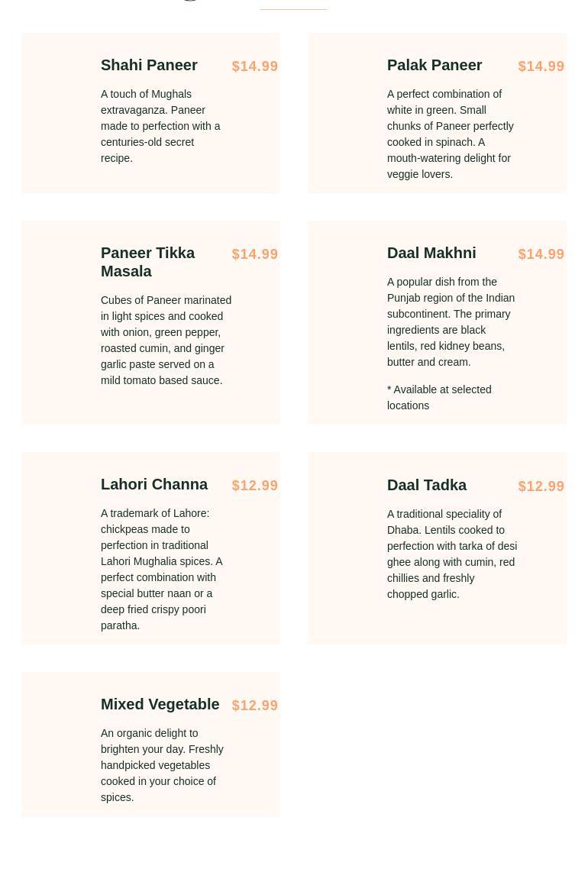Viewport: 588px width, 869px height.
Task: Click the Shahi Paneer dish title
Action: [x=149, y=66]
